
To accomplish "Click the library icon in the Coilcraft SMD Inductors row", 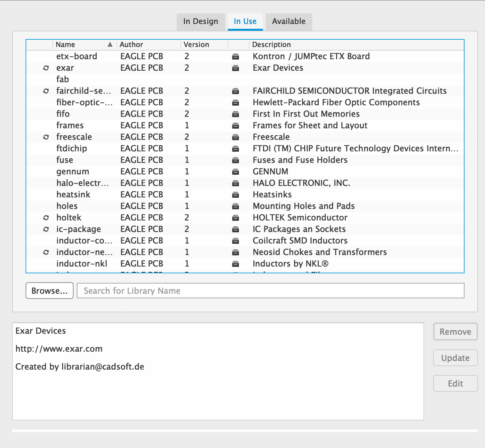I will coord(235,241).
